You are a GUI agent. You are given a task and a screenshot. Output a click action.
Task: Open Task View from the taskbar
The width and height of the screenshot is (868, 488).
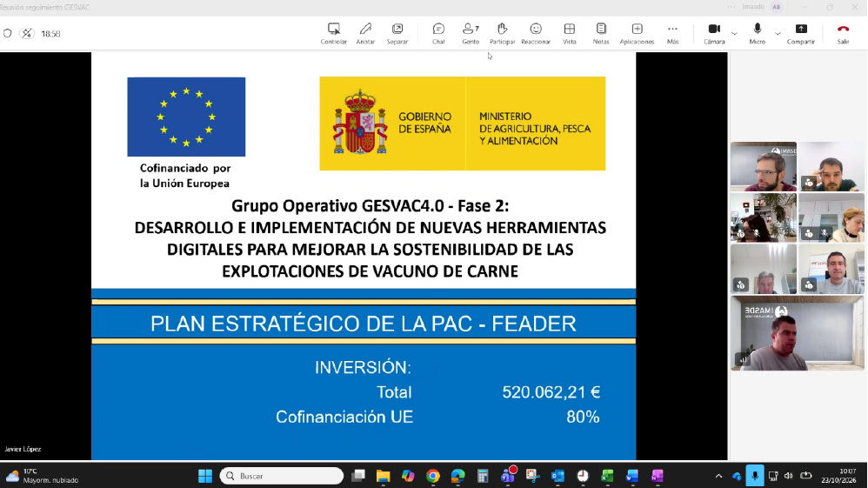(x=358, y=476)
